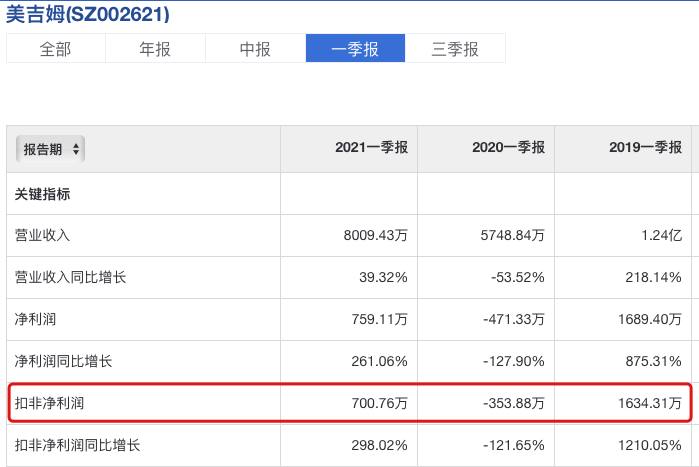699x467 pixels.
Task: Select the 5748.84万 revenue value
Action: pyautogui.click(x=512, y=235)
